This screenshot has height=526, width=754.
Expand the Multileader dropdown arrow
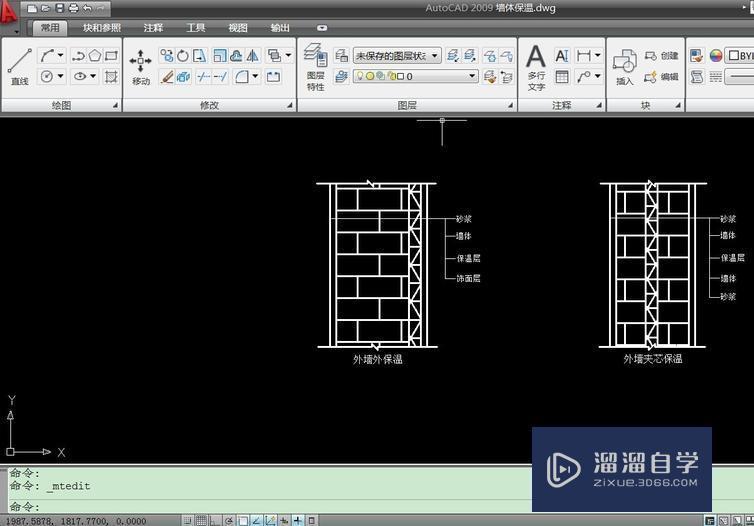click(x=597, y=76)
